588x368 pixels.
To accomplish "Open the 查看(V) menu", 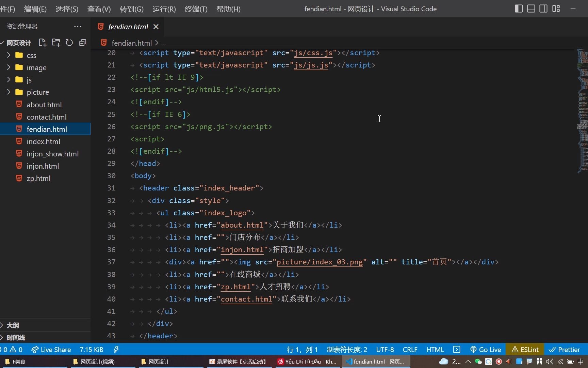I will coord(98,9).
